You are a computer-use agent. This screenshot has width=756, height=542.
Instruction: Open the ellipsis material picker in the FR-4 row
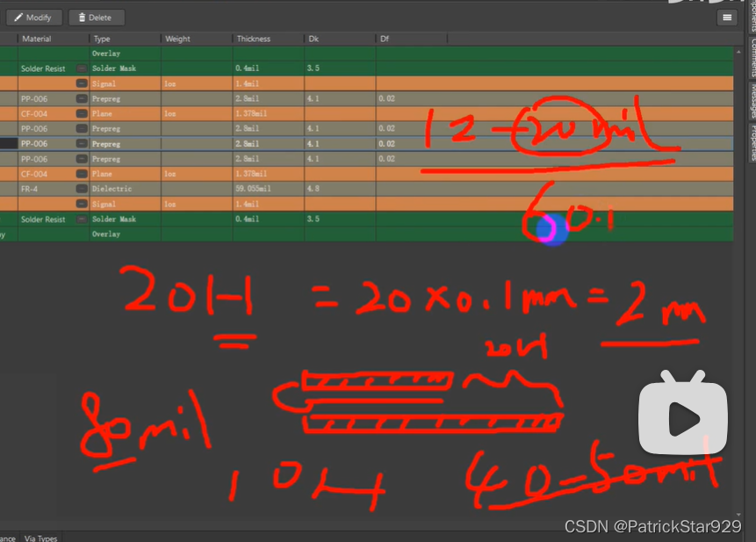point(82,189)
